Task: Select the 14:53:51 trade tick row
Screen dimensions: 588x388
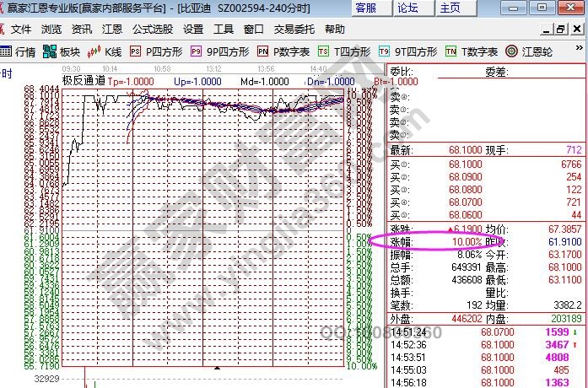Action: point(485,357)
